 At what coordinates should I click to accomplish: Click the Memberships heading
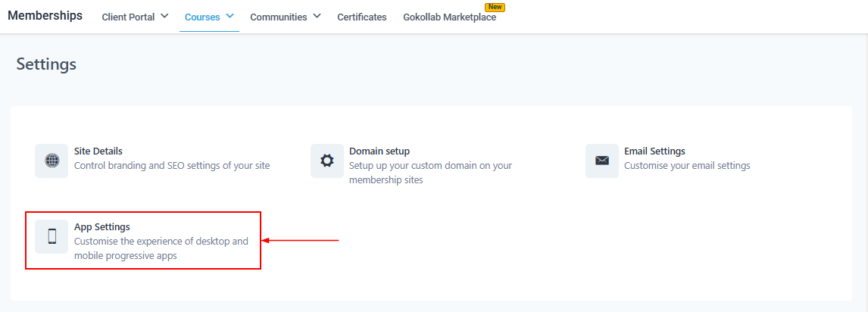pyautogui.click(x=45, y=16)
